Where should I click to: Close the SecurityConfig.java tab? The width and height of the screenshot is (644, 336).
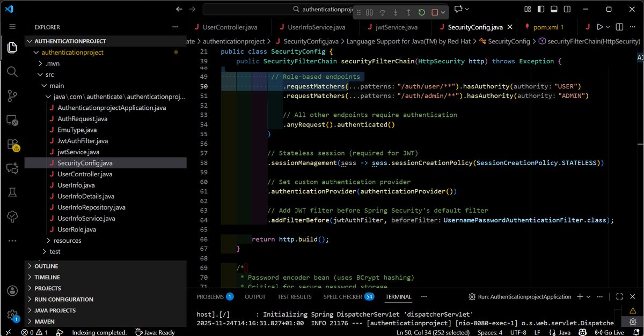coord(509,27)
